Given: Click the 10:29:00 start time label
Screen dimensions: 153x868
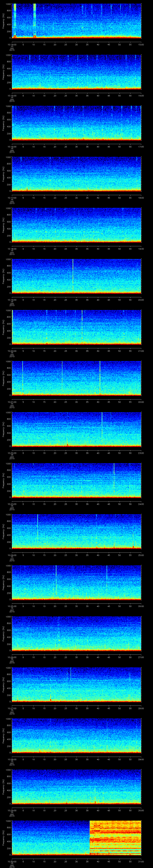Looking at the screenshot, I should coord(12,810).
